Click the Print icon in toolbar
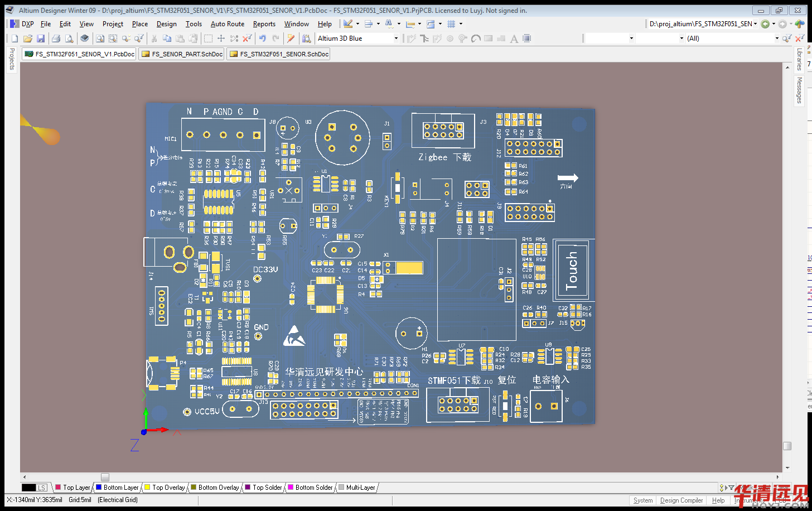This screenshot has height=511, width=812. 56,38
